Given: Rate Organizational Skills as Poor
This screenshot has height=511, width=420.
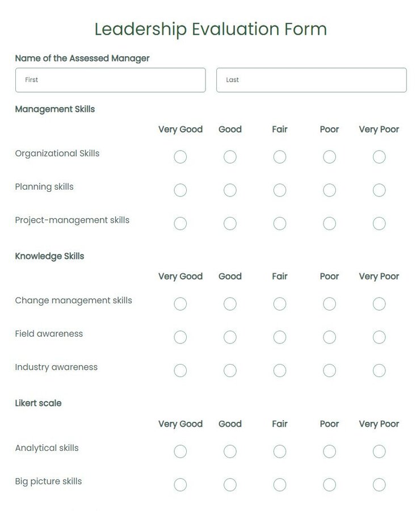Looking at the screenshot, I should (329, 157).
